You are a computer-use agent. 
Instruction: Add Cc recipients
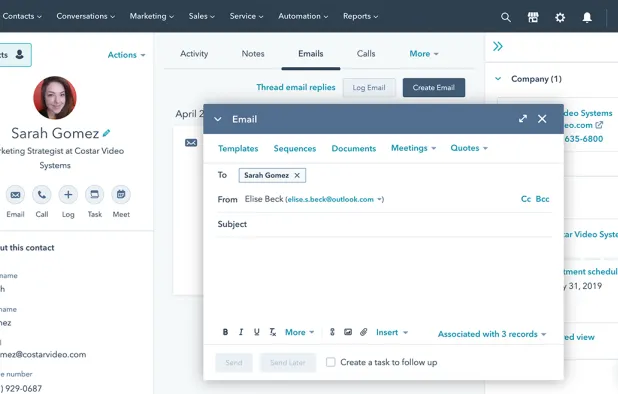(x=526, y=199)
